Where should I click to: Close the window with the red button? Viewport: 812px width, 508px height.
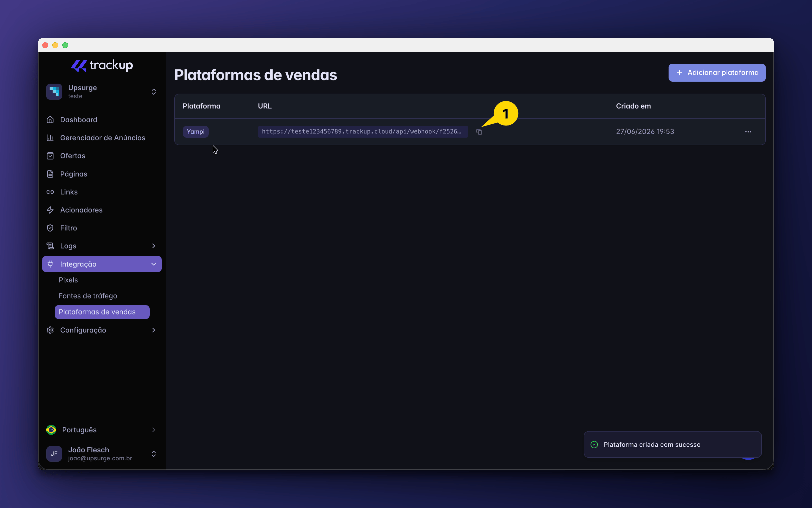pos(45,45)
